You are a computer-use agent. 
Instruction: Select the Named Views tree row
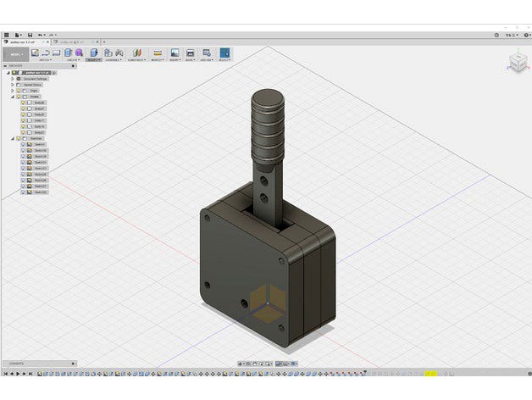[x=30, y=85]
